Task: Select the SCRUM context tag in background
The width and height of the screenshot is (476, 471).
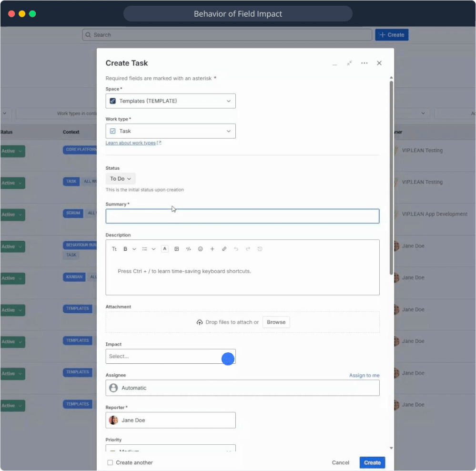Action: click(x=73, y=213)
